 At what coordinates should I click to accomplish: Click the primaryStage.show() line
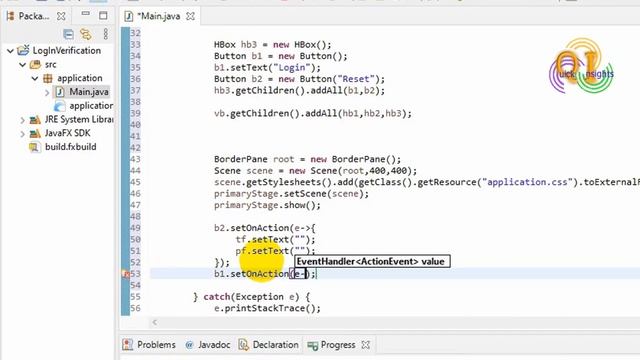click(267, 205)
